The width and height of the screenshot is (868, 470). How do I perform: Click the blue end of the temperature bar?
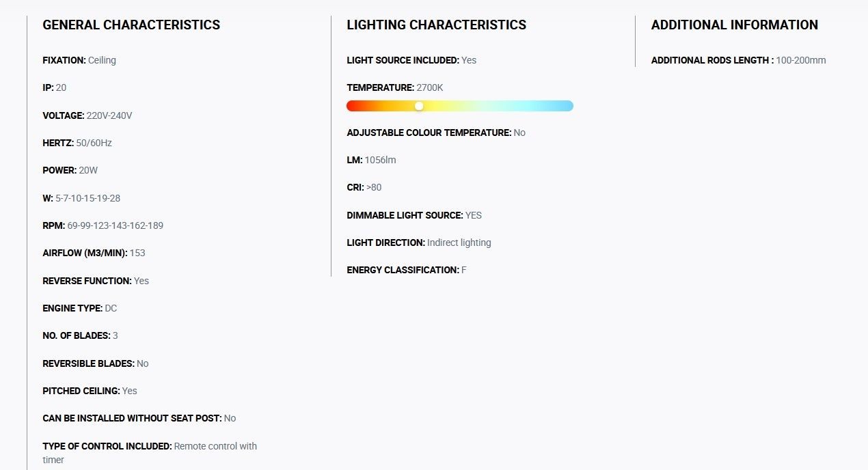[x=567, y=106]
